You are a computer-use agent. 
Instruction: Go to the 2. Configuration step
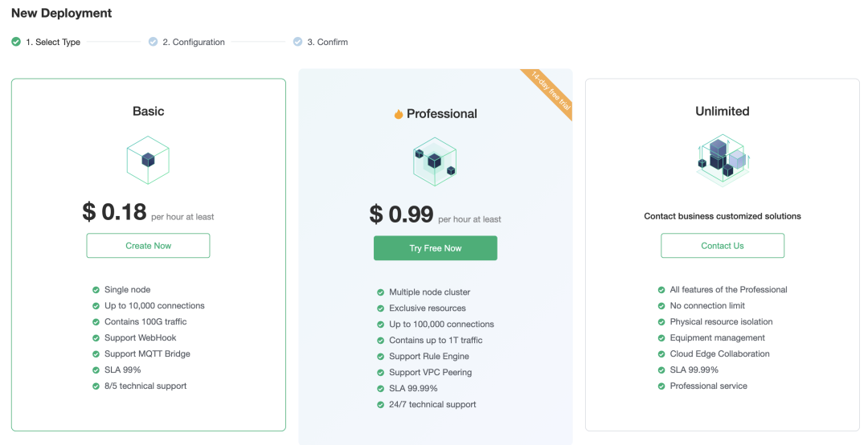194,42
